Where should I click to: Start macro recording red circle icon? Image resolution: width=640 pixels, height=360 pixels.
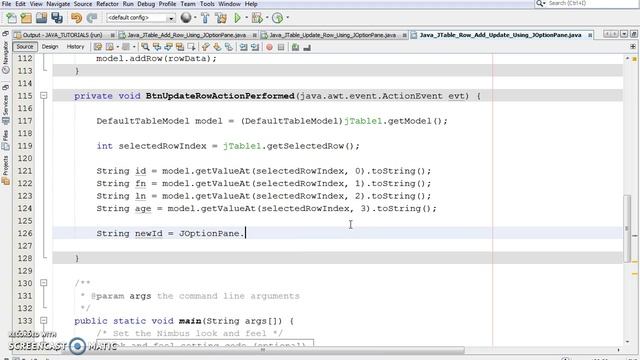pos(269,47)
